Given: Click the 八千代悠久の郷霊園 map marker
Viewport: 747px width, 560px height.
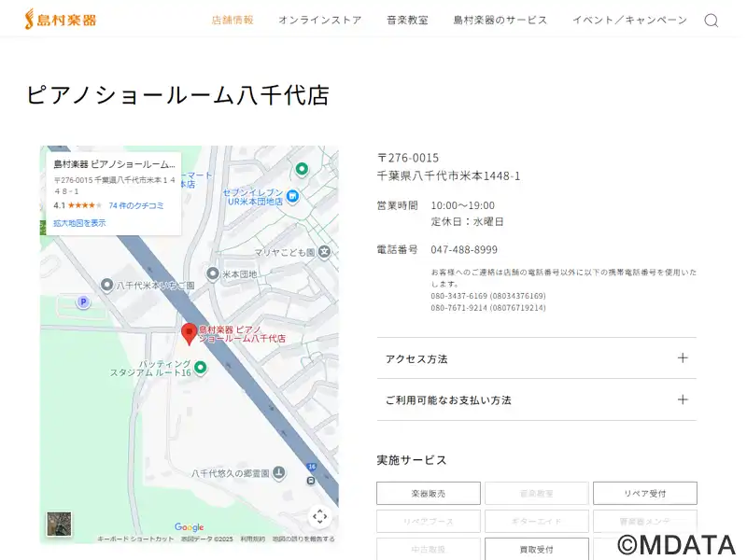Looking at the screenshot, I should (278, 473).
